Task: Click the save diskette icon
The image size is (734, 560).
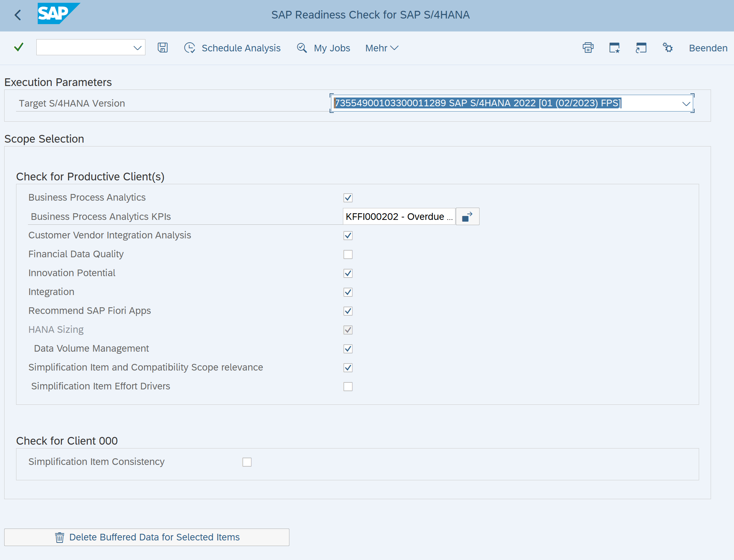Action: (x=163, y=48)
